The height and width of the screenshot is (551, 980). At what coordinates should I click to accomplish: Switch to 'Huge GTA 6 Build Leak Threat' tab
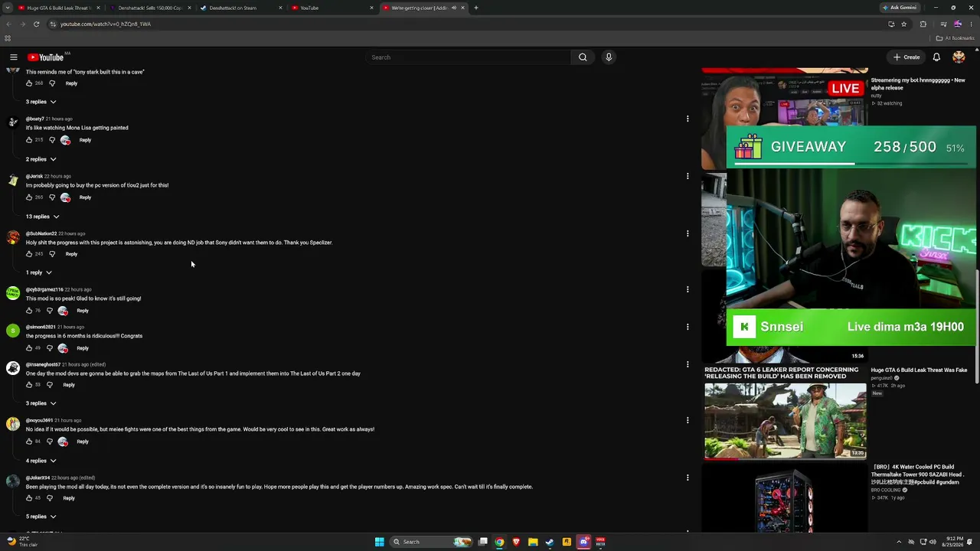57,8
